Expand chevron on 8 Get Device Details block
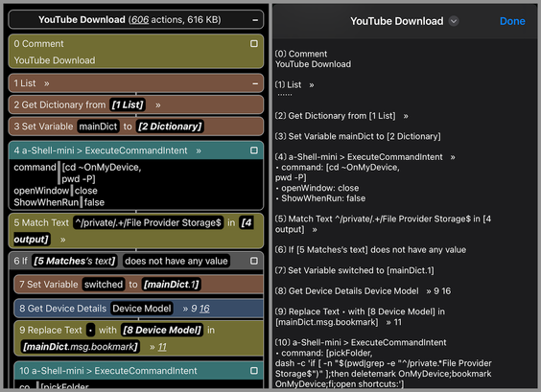This screenshot has height=392, width=541. pos(185,309)
